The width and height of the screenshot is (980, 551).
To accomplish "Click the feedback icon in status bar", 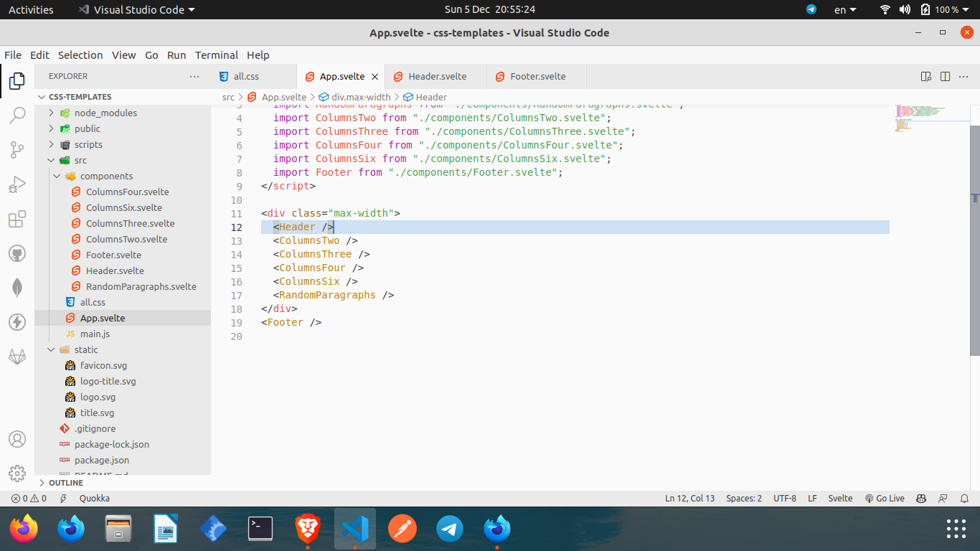I will coord(943,498).
